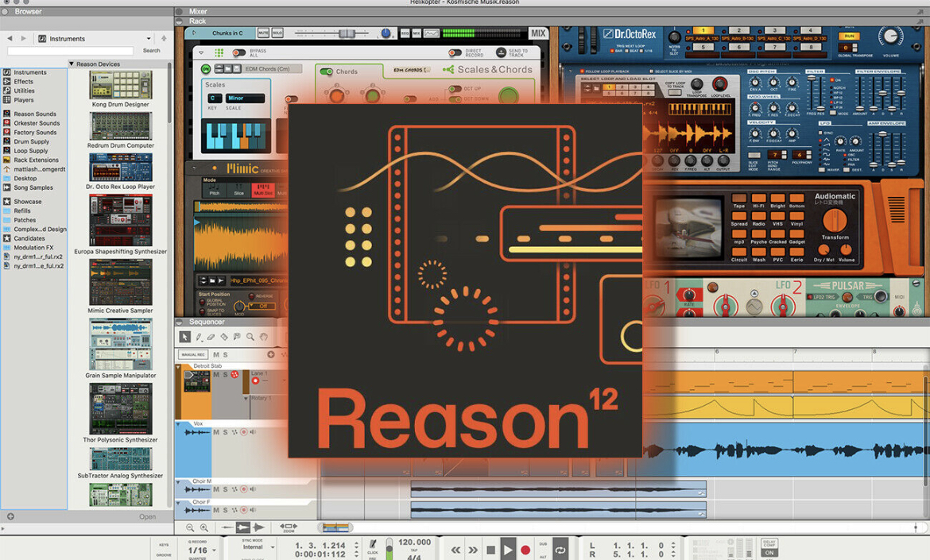Select the Thor Polysonic Synthesizer thumbnail

[120, 409]
